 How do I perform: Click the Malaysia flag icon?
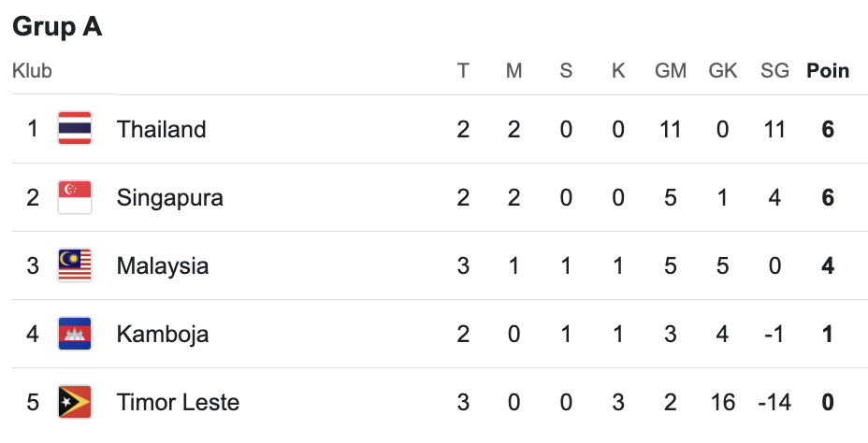click(75, 265)
